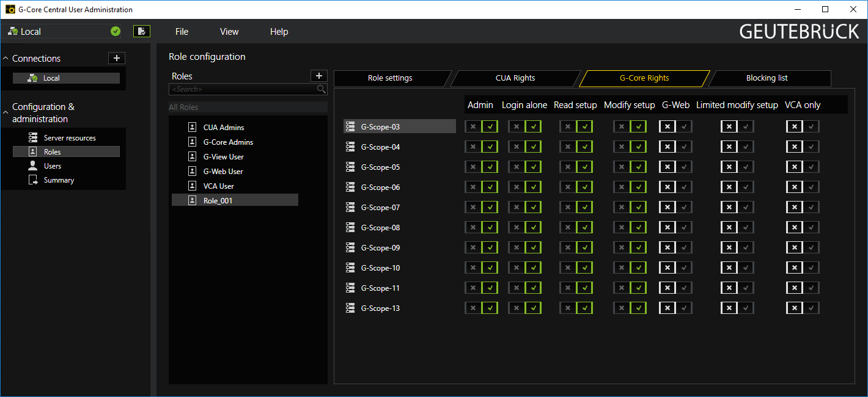Select the G-Scope-13 server row label
Screen dimensions: 868x397
click(x=380, y=308)
